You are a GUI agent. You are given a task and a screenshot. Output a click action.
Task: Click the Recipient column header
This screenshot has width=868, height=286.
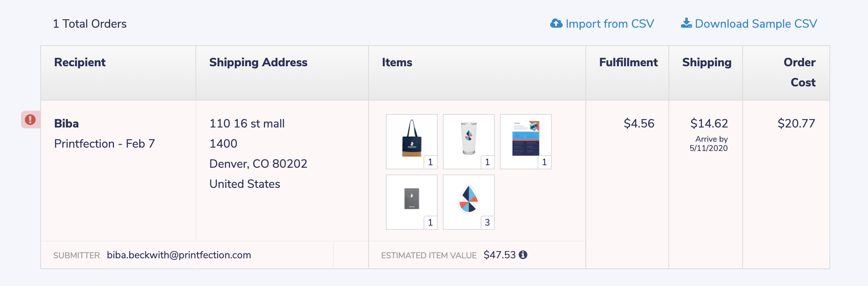[80, 62]
